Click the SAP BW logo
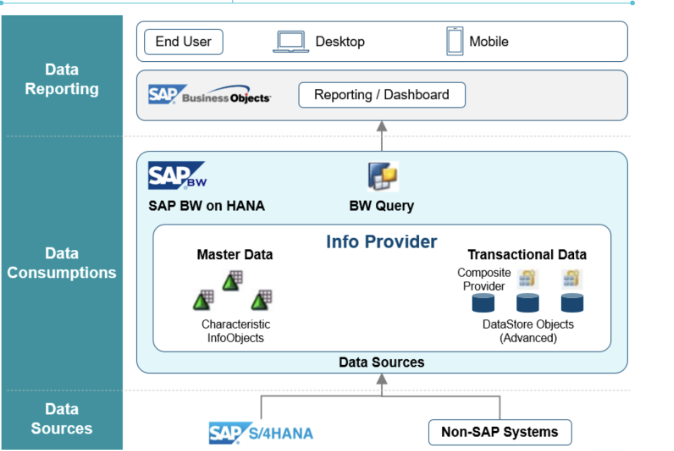 point(176,177)
